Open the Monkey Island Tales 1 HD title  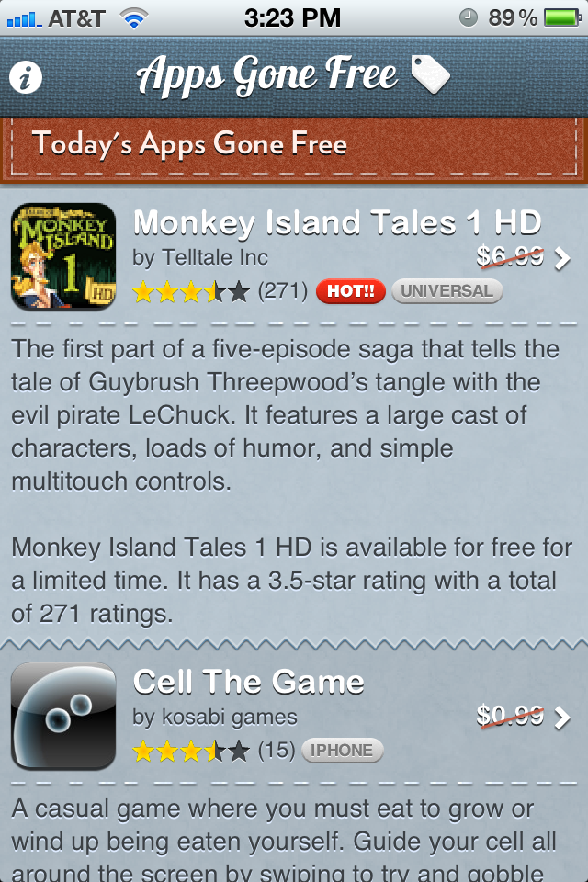pyautogui.click(x=337, y=222)
